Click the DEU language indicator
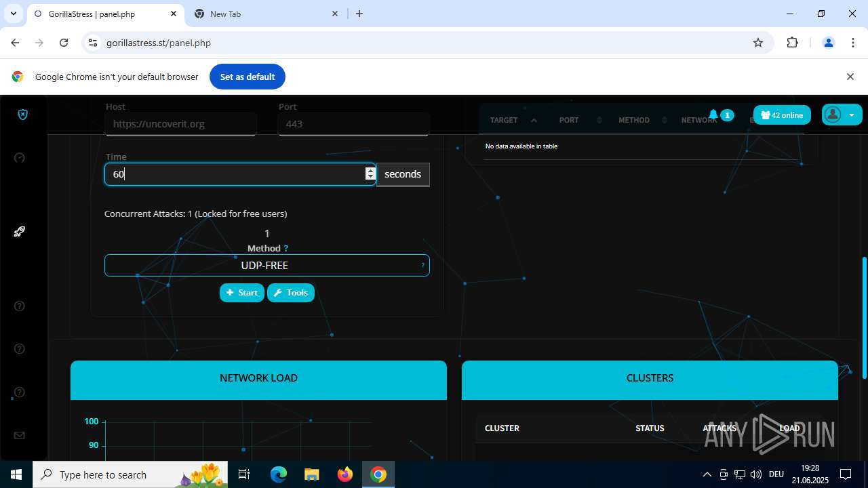 click(776, 474)
